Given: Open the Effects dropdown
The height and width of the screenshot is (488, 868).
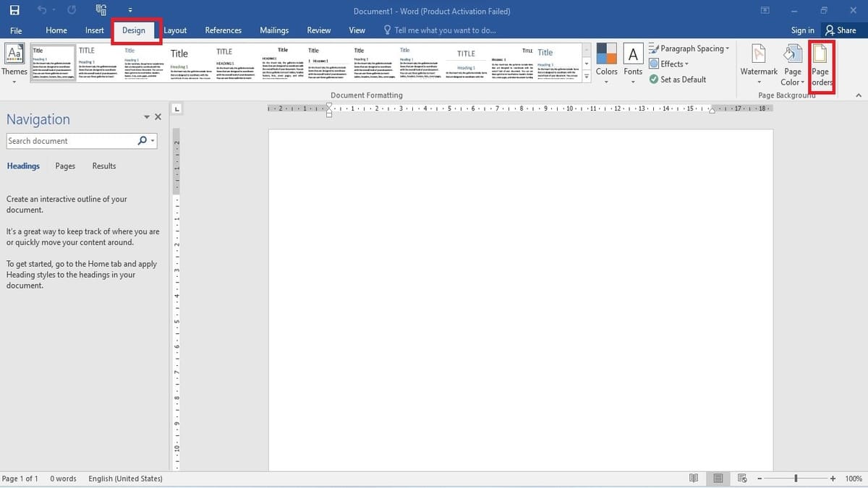Looking at the screenshot, I should (x=669, y=64).
